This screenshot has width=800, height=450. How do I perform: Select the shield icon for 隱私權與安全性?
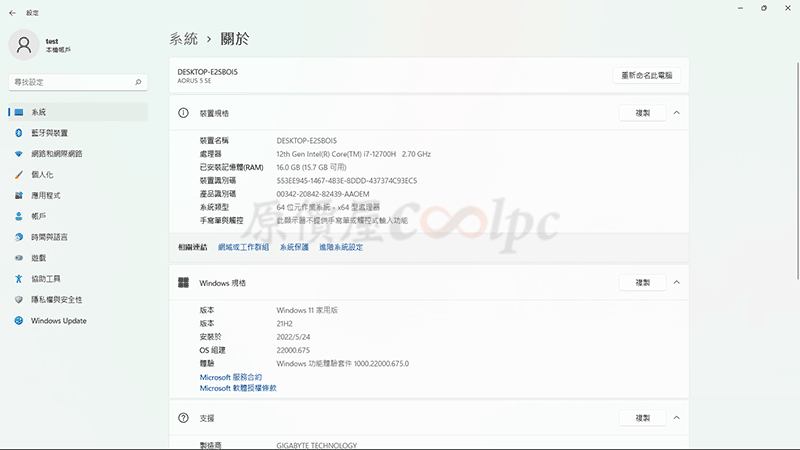(x=19, y=299)
